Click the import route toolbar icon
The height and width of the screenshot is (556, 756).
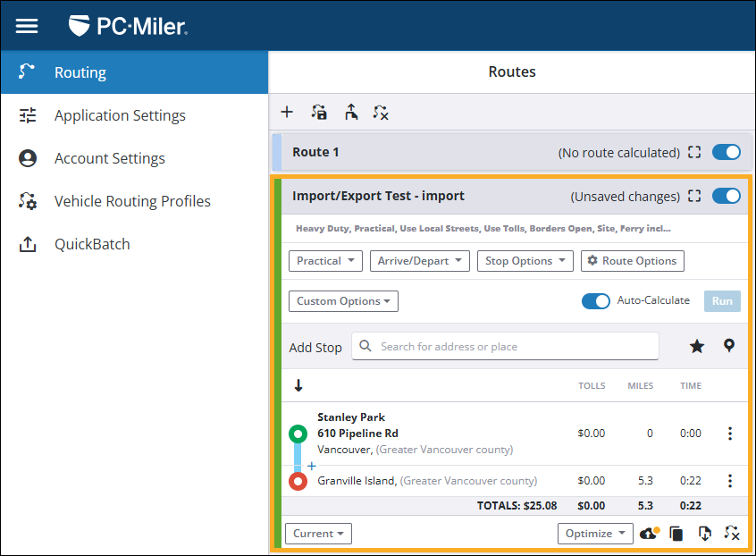351,112
